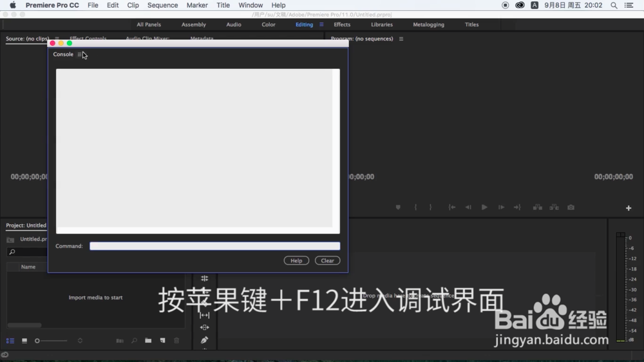Viewport: 644px width, 362px height.
Task: Select the Project: Untitled panel tab
Action: pyautogui.click(x=26, y=225)
